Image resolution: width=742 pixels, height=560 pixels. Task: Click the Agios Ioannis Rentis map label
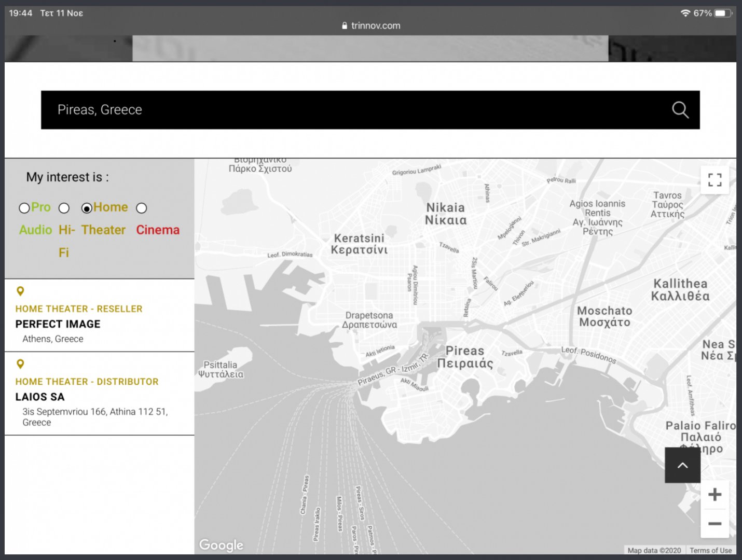pyautogui.click(x=598, y=218)
